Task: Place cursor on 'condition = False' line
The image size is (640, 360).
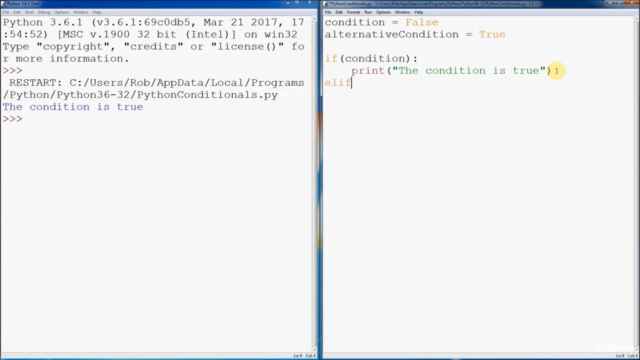Action: click(381, 22)
